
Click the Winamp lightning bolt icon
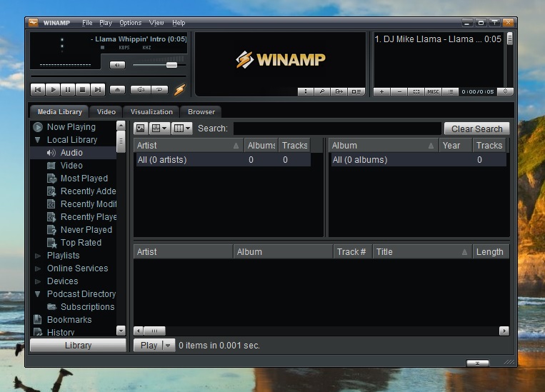pos(179,90)
